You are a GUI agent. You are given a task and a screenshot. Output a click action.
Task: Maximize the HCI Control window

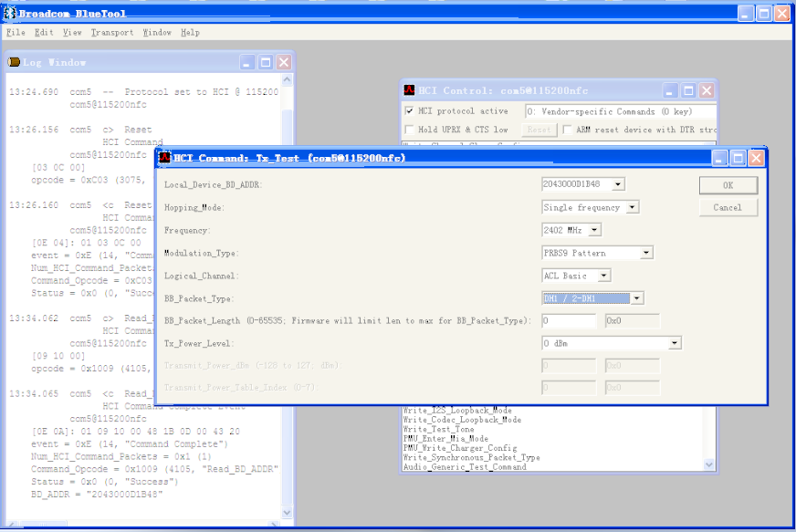688,91
